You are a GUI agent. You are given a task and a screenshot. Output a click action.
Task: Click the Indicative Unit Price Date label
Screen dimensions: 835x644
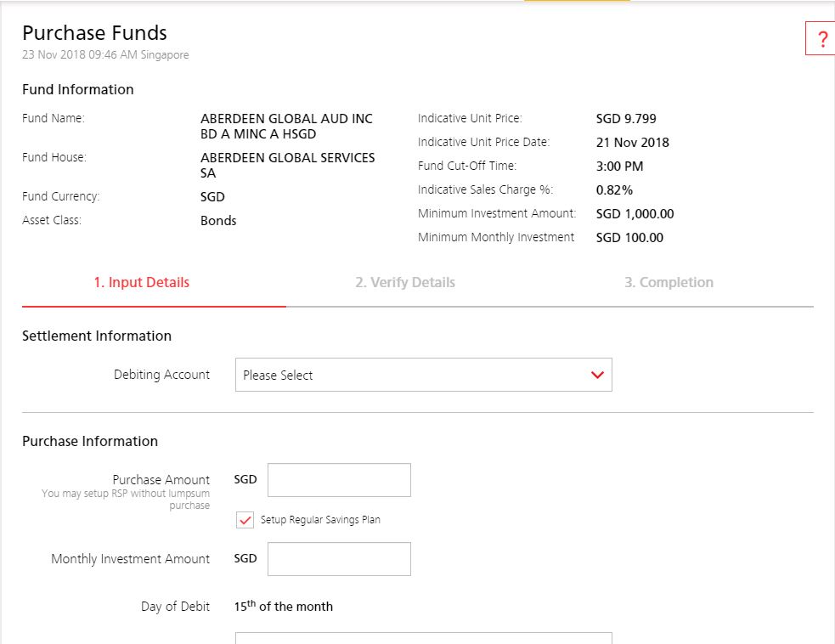click(x=483, y=142)
